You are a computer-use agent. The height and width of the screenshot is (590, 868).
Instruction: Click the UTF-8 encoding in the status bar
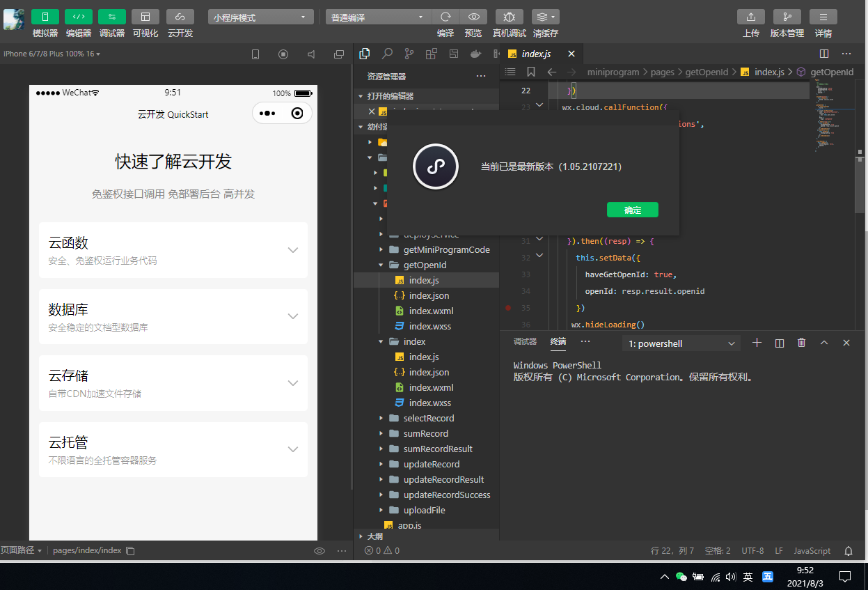click(752, 550)
